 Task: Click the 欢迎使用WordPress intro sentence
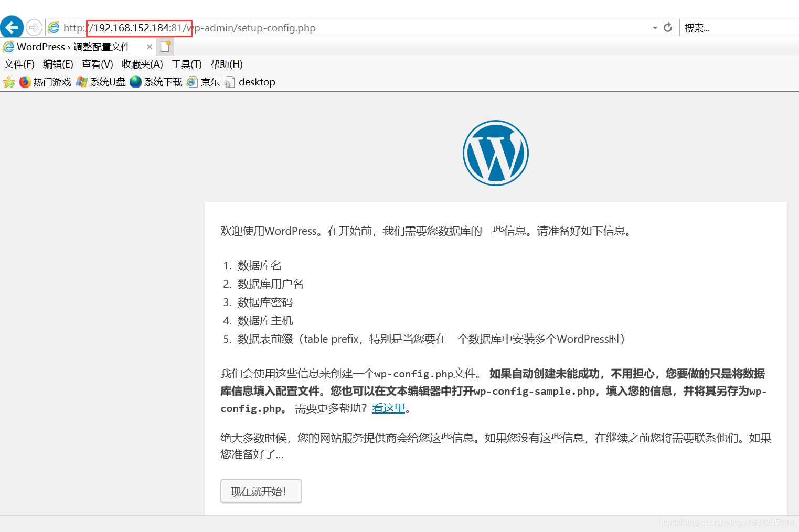coord(426,231)
